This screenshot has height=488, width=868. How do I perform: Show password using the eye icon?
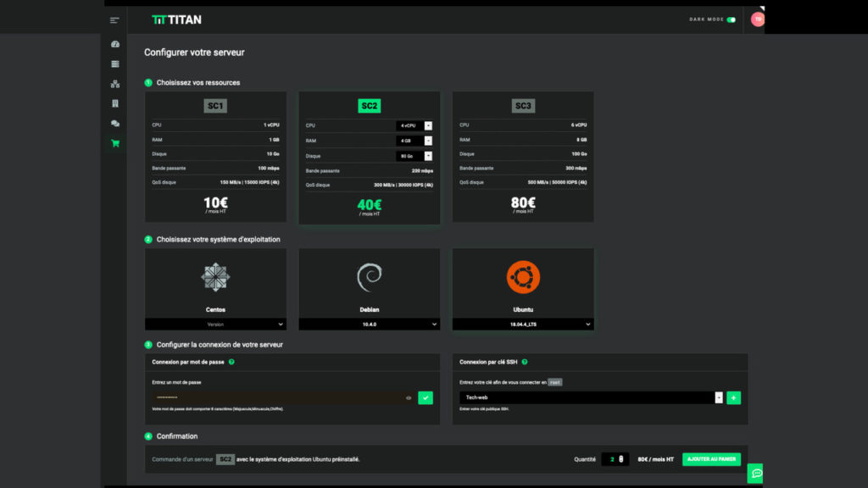[409, 397]
